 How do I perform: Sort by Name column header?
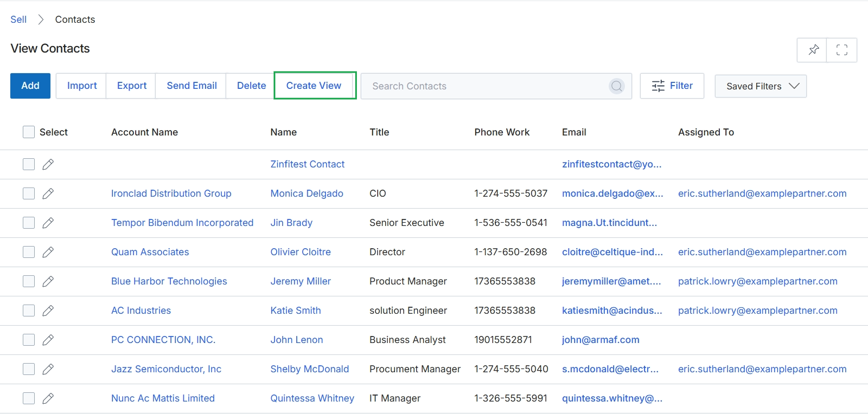[x=283, y=132]
